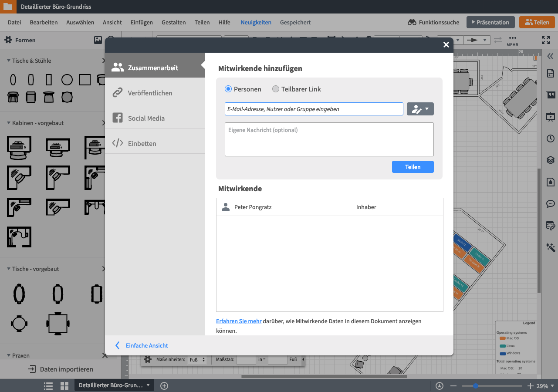The height and width of the screenshot is (392, 558).
Task: Click the zoom slider handle
Action: coord(476,386)
